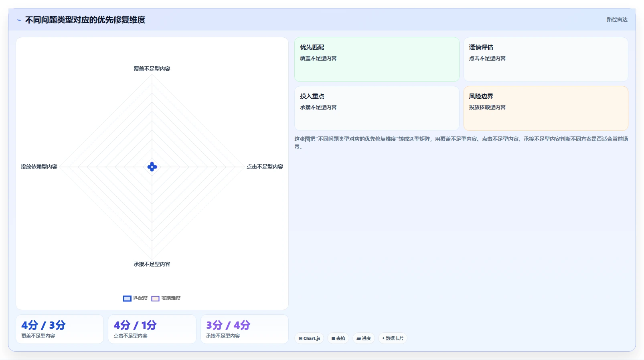Toggle the 实施难度 legend swatch
644x360 pixels.
(155, 298)
